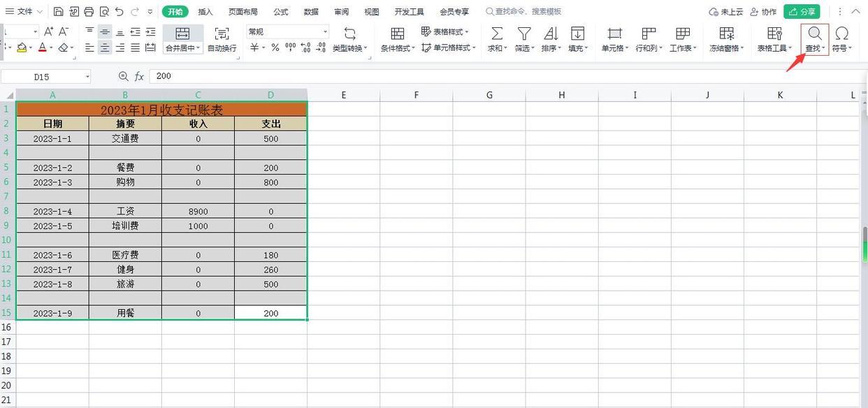Image resolution: width=868 pixels, height=408 pixels.
Task: Click the 求和 sigma icon
Action: pos(497,34)
